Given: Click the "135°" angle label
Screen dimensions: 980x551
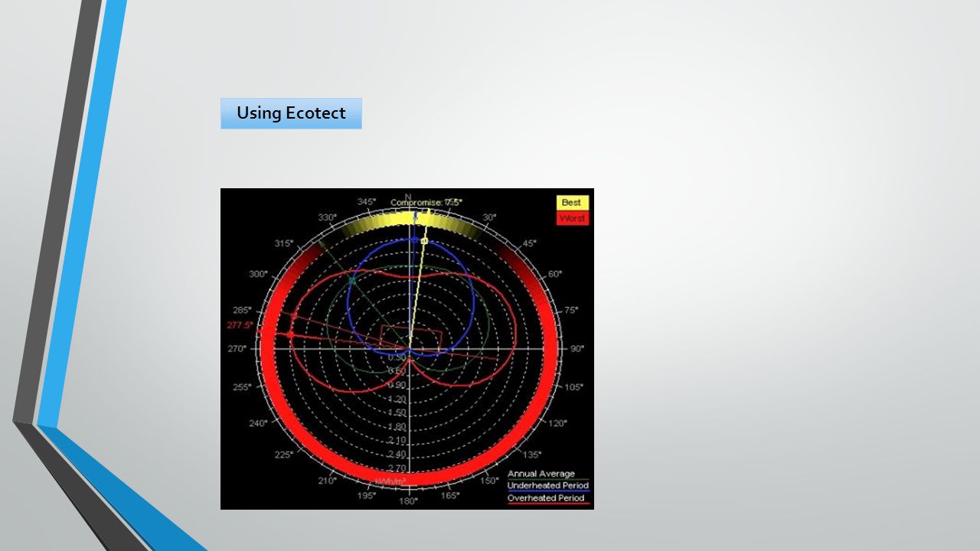Looking at the screenshot, I should pyautogui.click(x=533, y=455).
